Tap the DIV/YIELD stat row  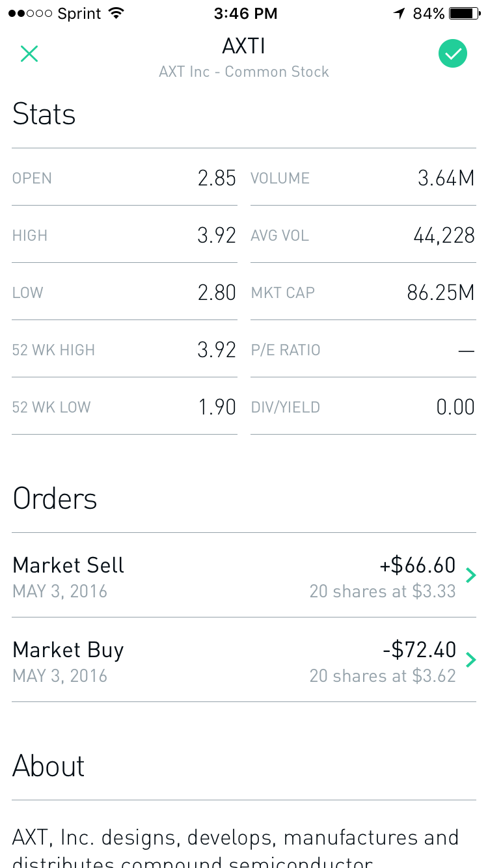coord(363,407)
